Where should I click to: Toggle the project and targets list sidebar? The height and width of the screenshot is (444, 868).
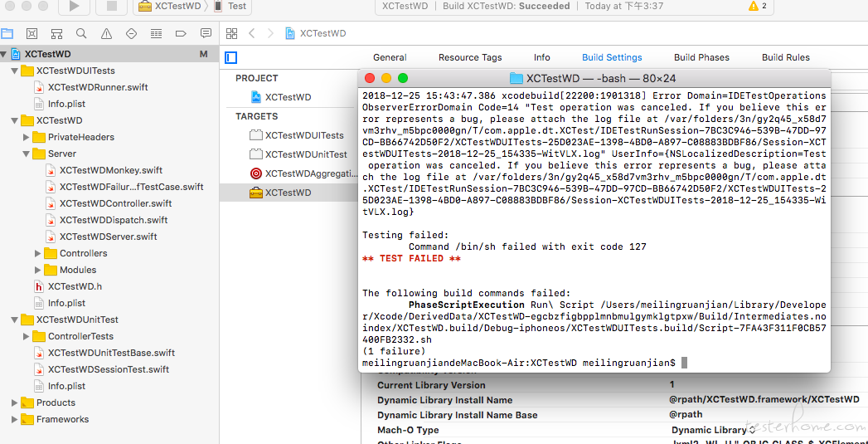click(x=231, y=57)
